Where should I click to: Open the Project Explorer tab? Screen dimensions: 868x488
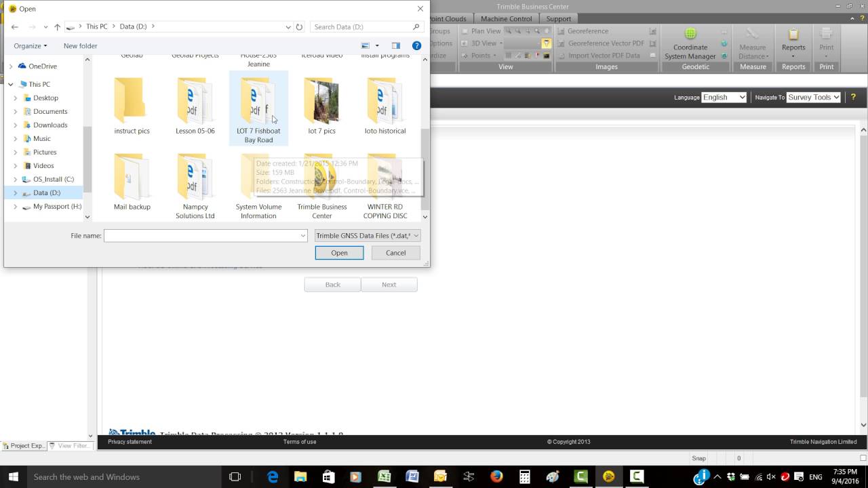tap(24, 446)
